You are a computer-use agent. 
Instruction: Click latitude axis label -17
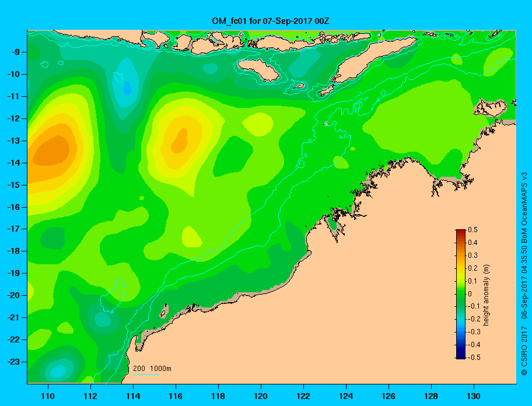click(13, 229)
